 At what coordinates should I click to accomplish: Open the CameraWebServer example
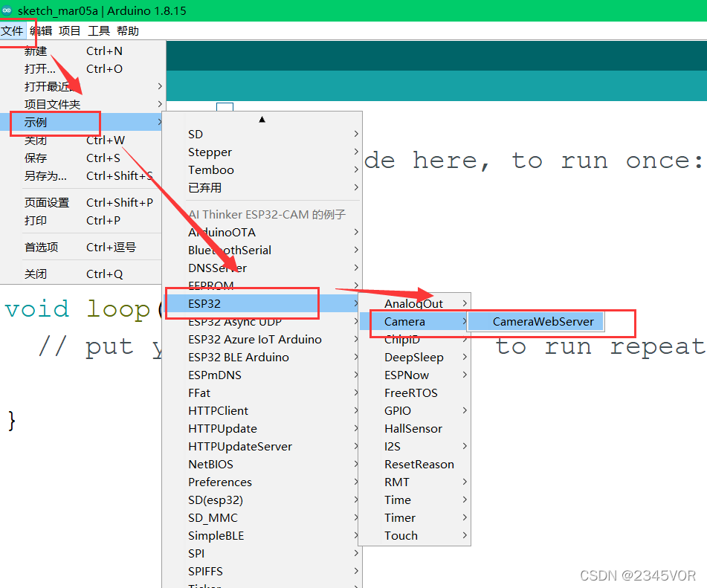536,322
